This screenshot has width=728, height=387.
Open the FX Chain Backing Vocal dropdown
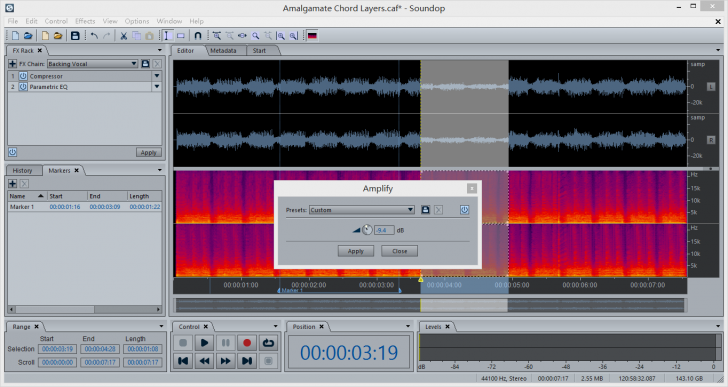92,64
